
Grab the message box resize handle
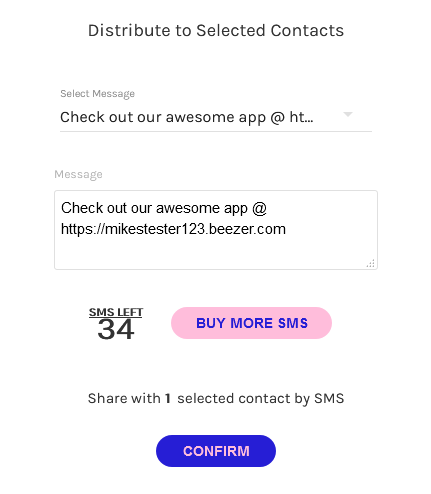371,263
